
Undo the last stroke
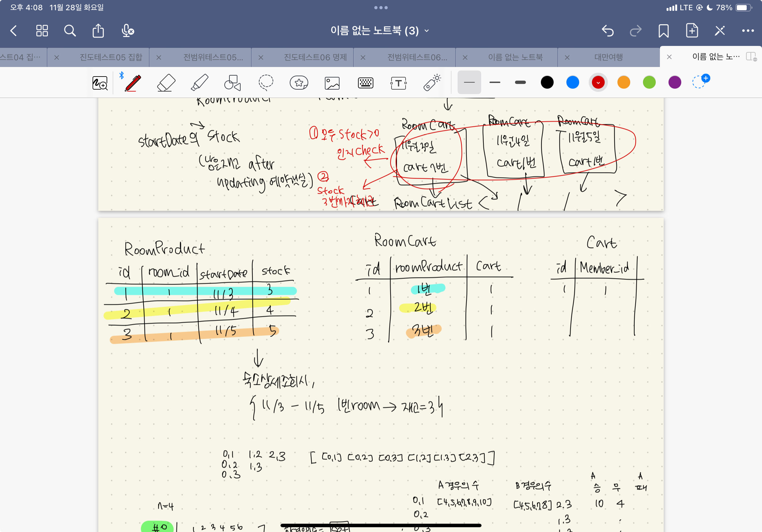tap(608, 31)
